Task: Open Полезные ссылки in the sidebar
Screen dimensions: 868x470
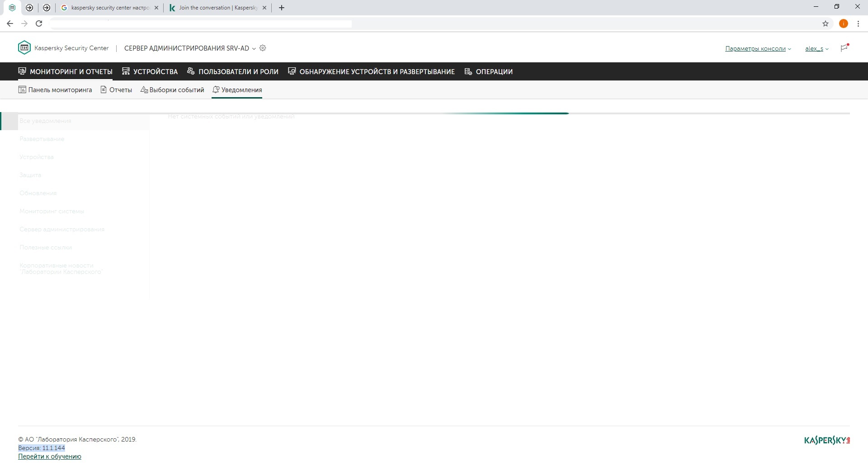Action: point(75,248)
